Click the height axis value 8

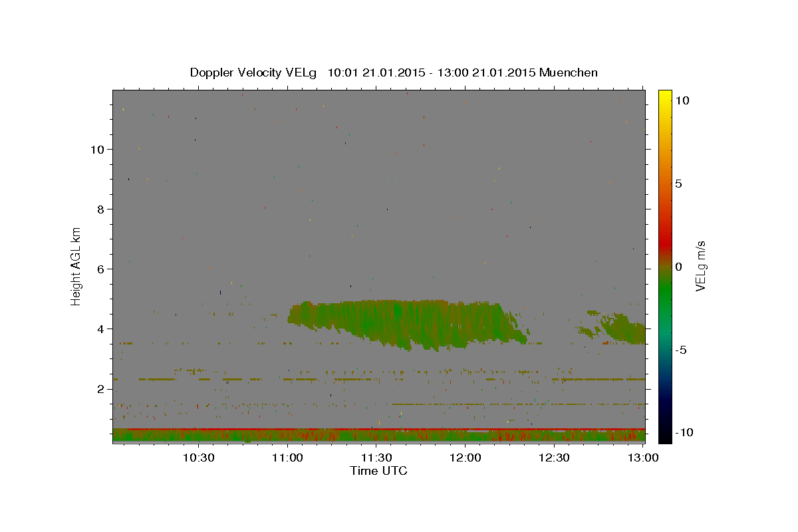[x=101, y=209]
